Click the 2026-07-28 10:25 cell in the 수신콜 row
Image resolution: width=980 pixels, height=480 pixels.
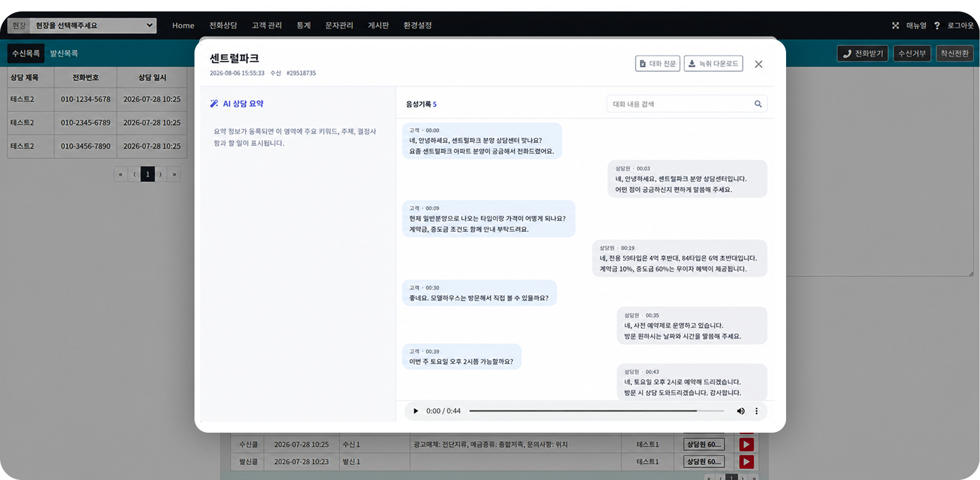(x=301, y=445)
